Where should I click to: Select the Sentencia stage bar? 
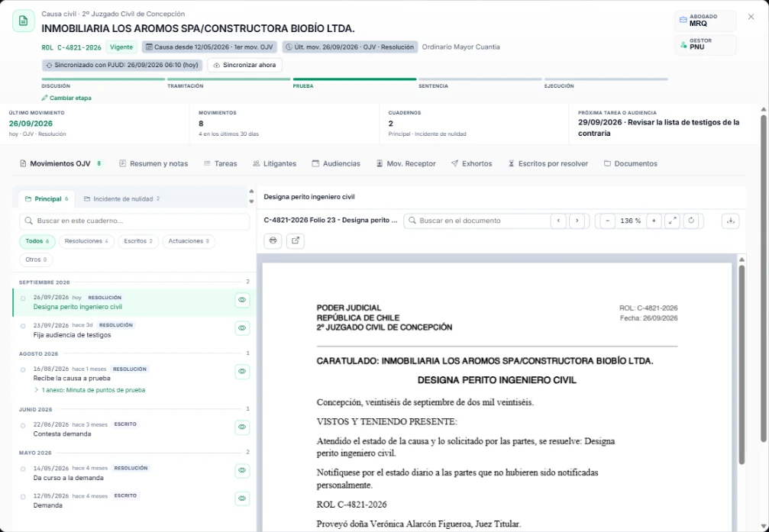click(x=480, y=79)
